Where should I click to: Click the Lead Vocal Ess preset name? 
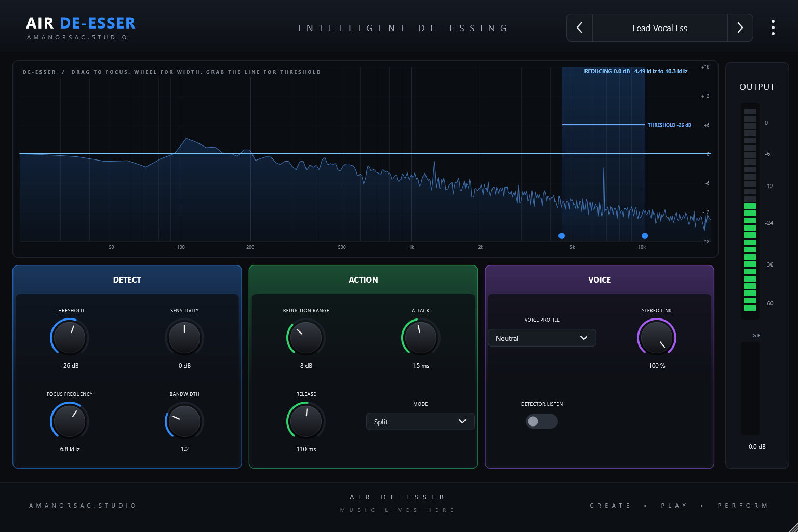pyautogui.click(x=660, y=28)
